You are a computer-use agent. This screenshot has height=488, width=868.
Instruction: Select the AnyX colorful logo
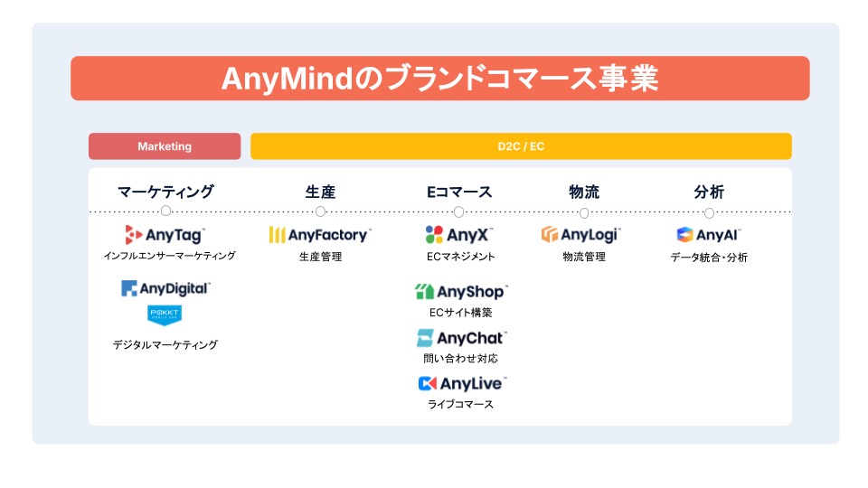434,235
